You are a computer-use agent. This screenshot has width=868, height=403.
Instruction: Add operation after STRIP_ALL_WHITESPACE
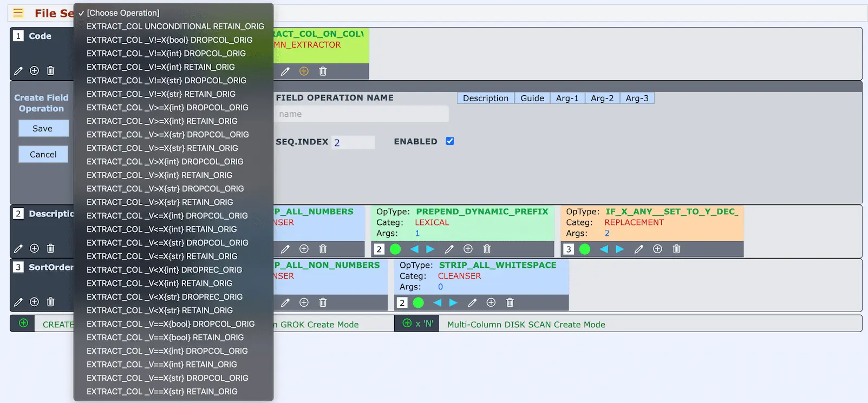pyautogui.click(x=491, y=302)
